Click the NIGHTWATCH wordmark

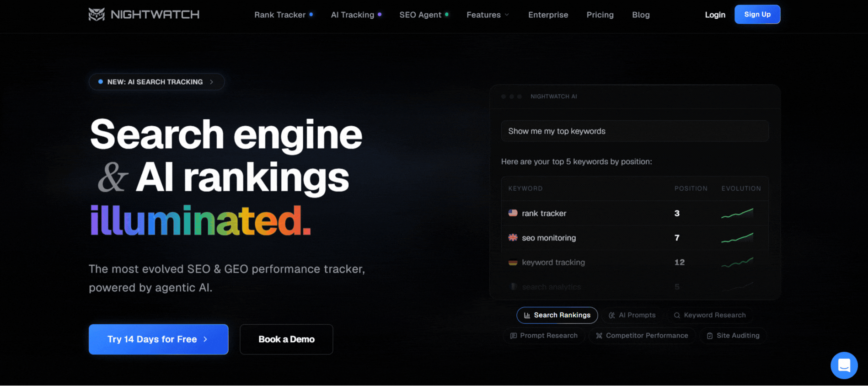[x=155, y=15]
